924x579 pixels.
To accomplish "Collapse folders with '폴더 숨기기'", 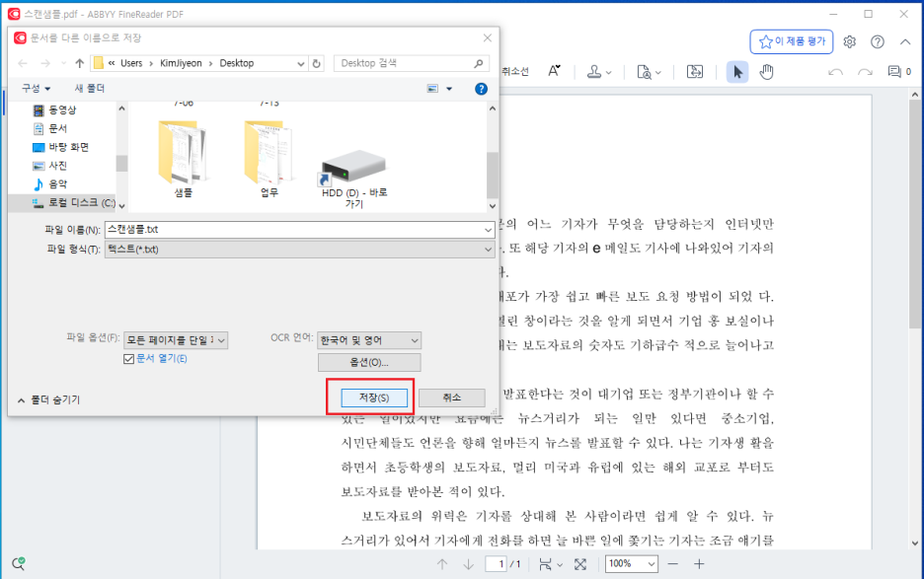I will coord(49,399).
